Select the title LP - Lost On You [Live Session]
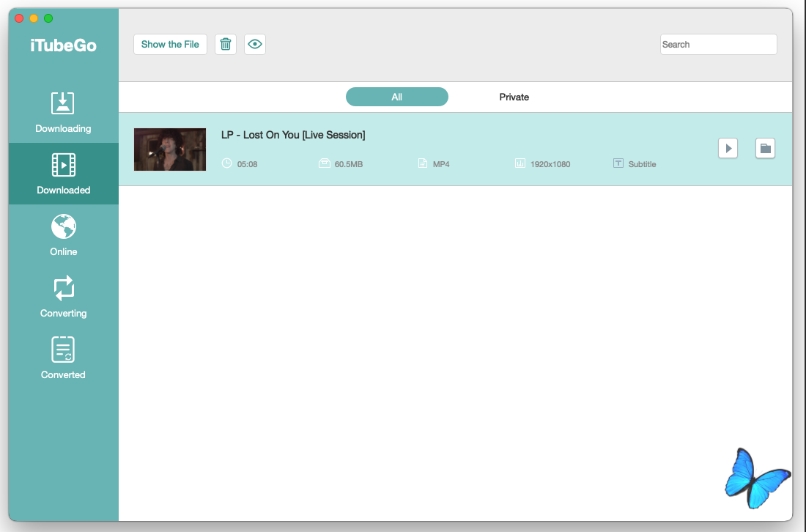This screenshot has height=532, width=806. point(293,135)
